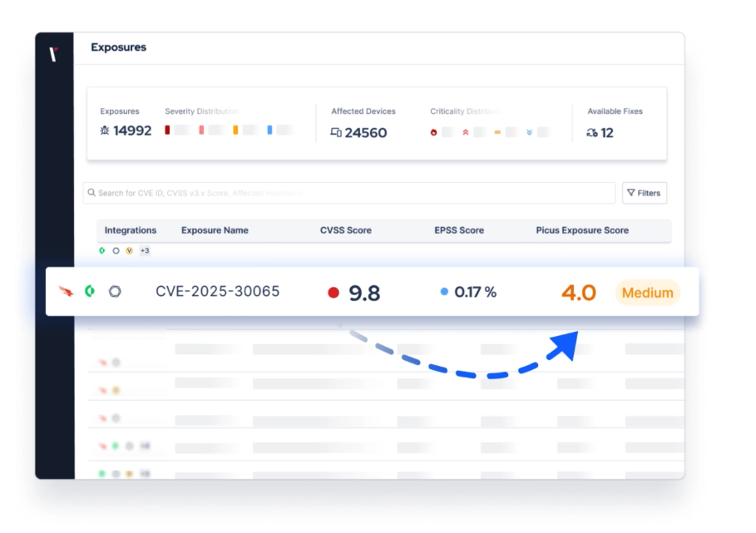Screen dimensions: 756x533
Task: Click the magnifier icon in the search bar
Action: [x=91, y=193]
